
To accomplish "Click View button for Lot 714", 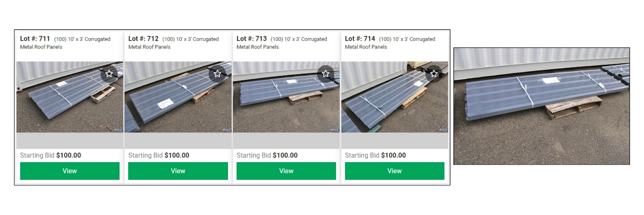I will (x=394, y=171).
